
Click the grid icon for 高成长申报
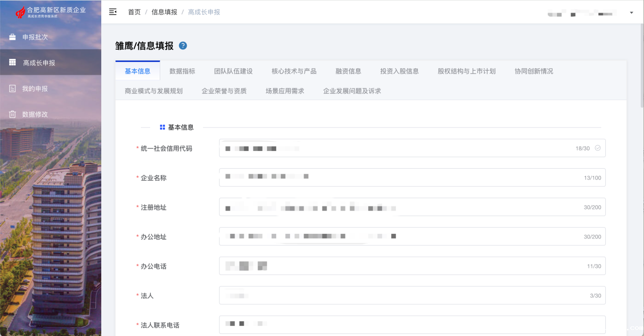tap(11, 62)
